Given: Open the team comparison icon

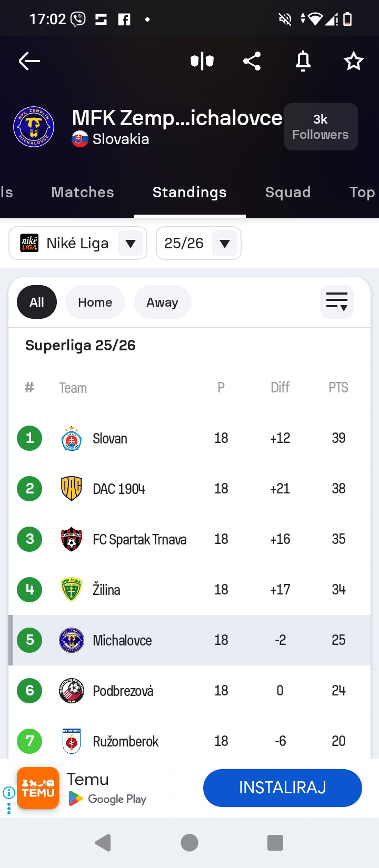Looking at the screenshot, I should 202,62.
